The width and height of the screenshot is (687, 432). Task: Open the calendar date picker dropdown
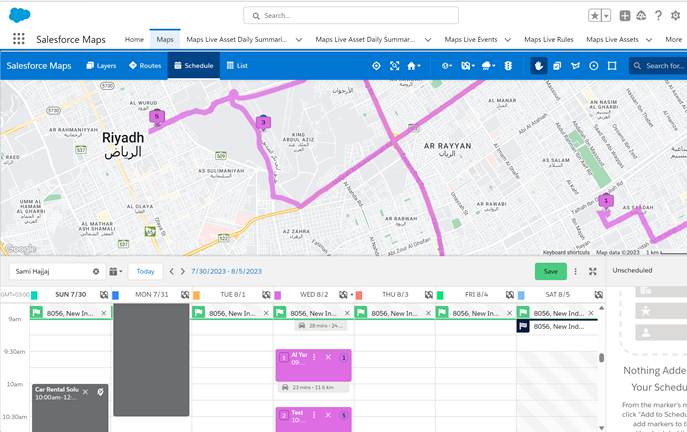pyautogui.click(x=116, y=272)
